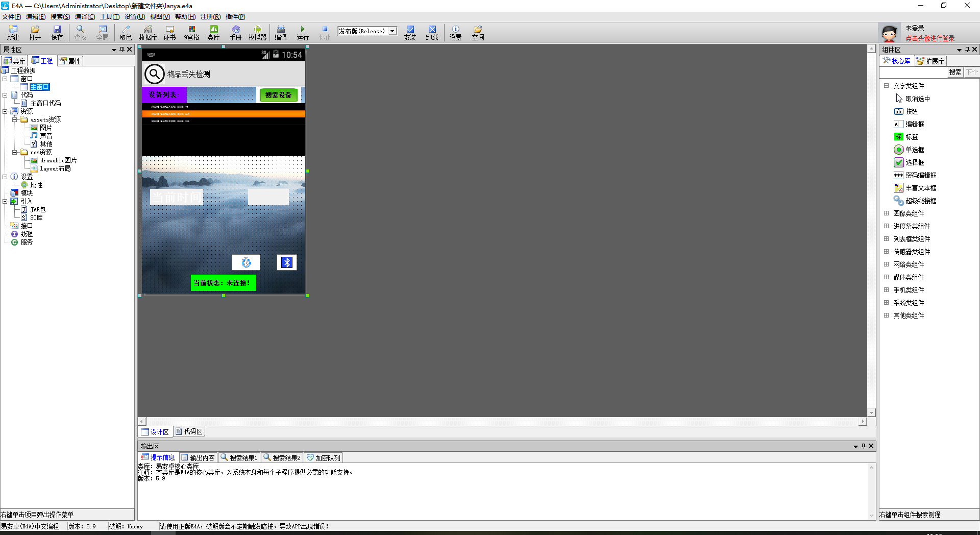
Task: Switch to the 扩展库 tab
Action: tap(930, 61)
